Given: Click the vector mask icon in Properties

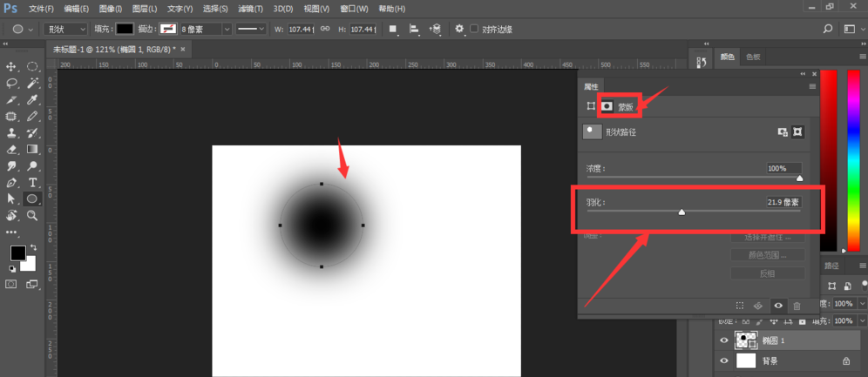Looking at the screenshot, I should pyautogui.click(x=607, y=106).
